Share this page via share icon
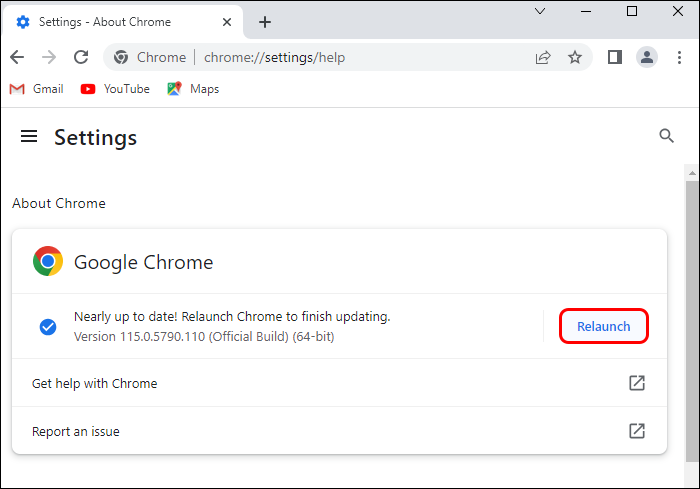Viewport: 700px width, 489px height. pyautogui.click(x=543, y=57)
